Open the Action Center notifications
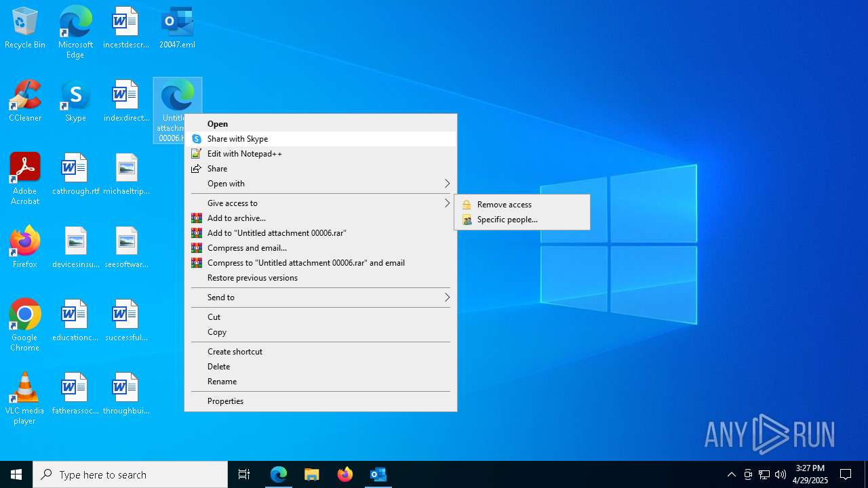Image resolution: width=868 pixels, height=488 pixels. point(846,474)
